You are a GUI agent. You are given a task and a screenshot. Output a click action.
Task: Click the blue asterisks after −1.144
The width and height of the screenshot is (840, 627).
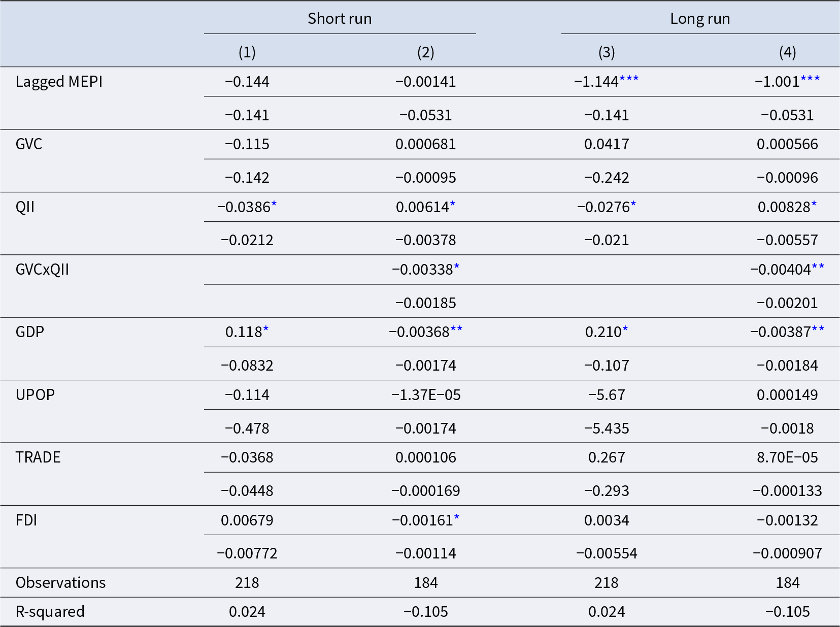629,79
